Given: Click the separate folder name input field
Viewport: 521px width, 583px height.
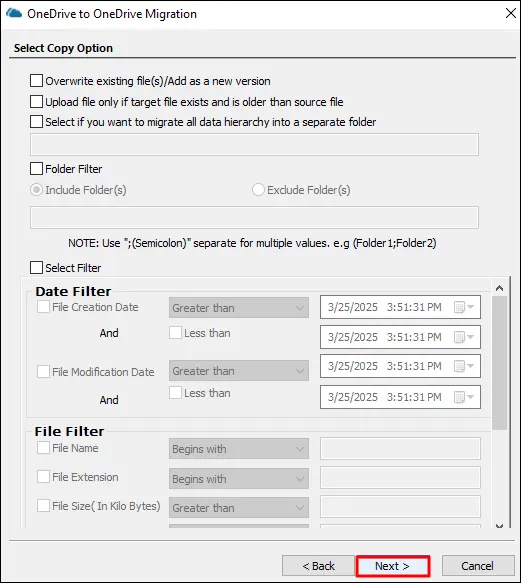Looking at the screenshot, I should (x=254, y=144).
